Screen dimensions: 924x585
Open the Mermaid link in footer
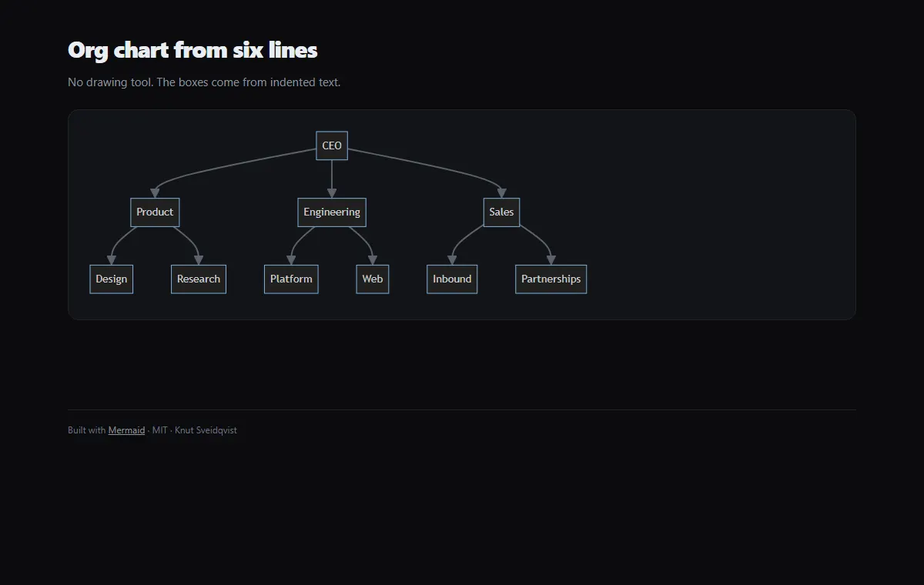pyautogui.click(x=126, y=430)
